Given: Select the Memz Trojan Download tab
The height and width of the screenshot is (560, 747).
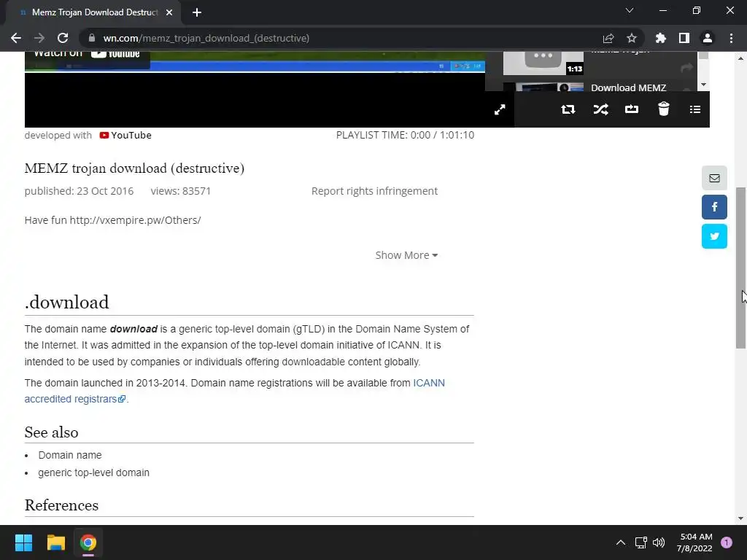Looking at the screenshot, I should 94,12.
